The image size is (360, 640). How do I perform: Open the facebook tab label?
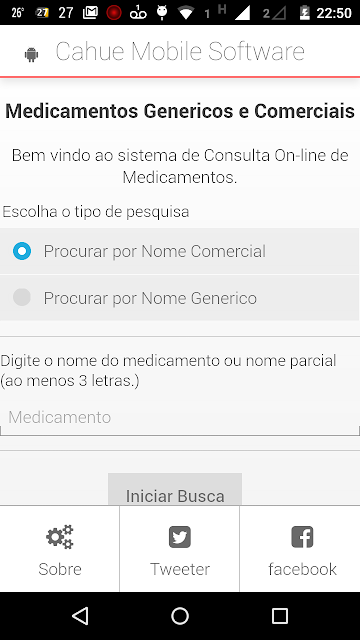[x=302, y=569]
